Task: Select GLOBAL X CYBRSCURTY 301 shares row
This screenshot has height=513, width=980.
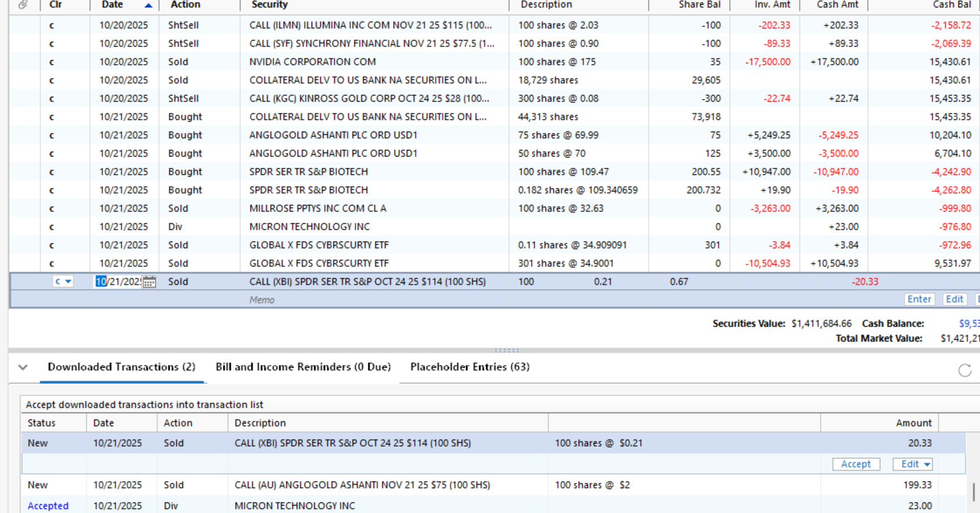Action: pyautogui.click(x=495, y=263)
